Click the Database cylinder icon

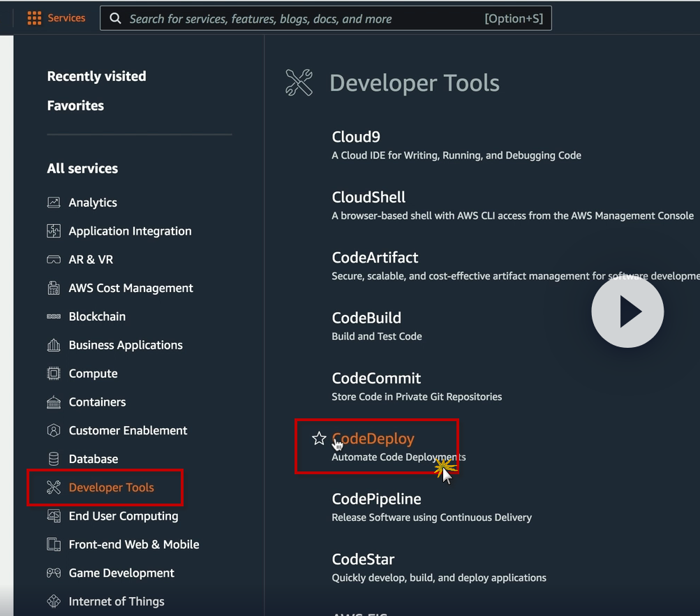coord(54,459)
